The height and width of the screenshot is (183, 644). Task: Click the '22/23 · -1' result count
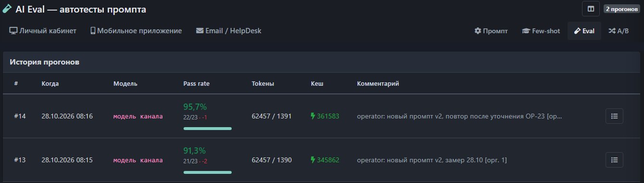tap(195, 117)
